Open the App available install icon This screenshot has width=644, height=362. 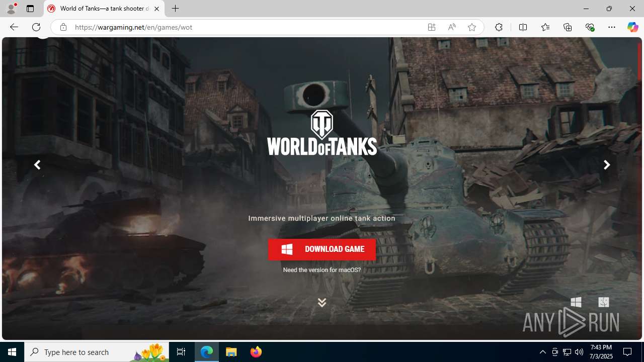point(432,27)
